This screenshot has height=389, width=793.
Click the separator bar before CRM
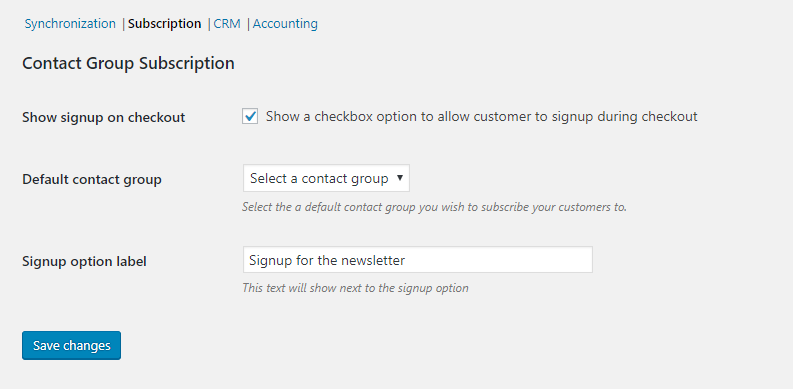(209, 24)
